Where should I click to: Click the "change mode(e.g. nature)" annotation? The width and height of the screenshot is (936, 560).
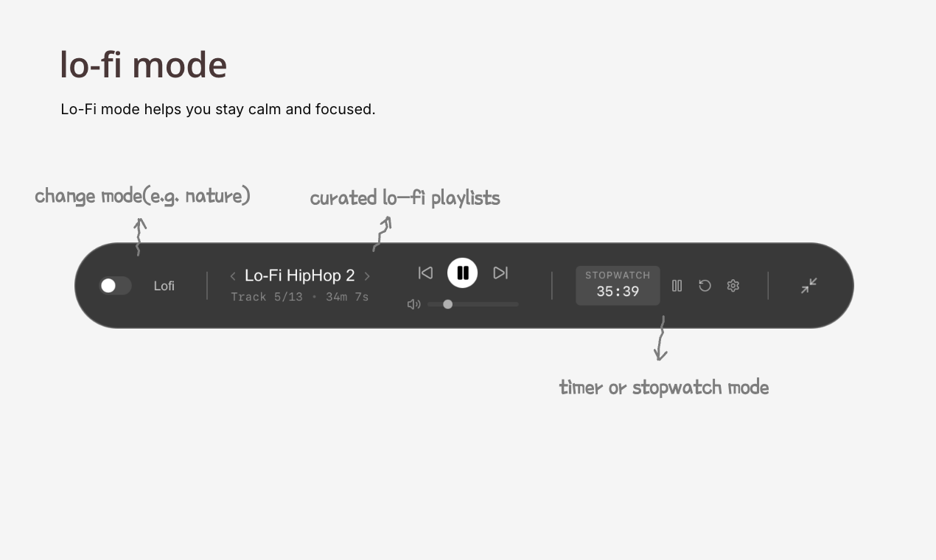tap(142, 196)
